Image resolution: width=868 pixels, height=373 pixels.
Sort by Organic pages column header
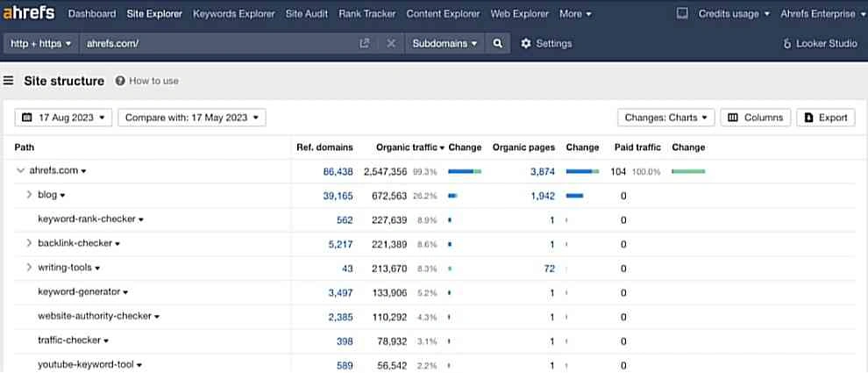pyautogui.click(x=523, y=147)
